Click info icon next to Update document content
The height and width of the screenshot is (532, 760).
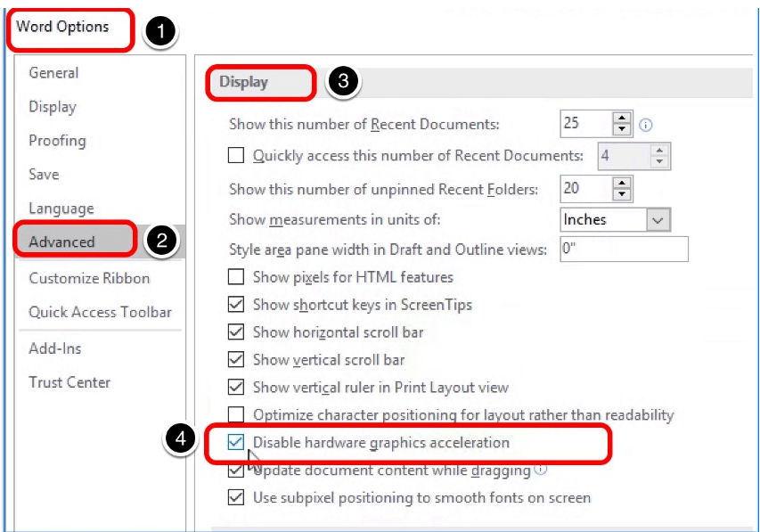540,470
